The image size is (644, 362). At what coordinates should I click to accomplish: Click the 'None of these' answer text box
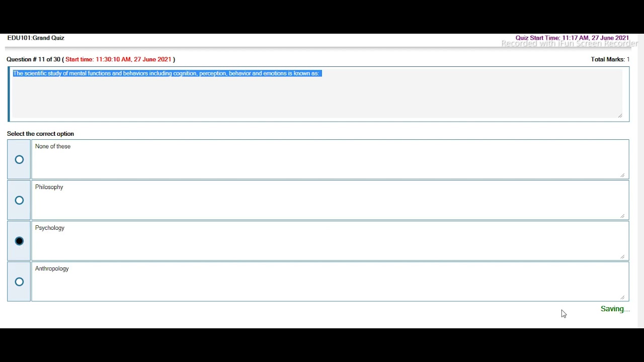pyautogui.click(x=330, y=159)
